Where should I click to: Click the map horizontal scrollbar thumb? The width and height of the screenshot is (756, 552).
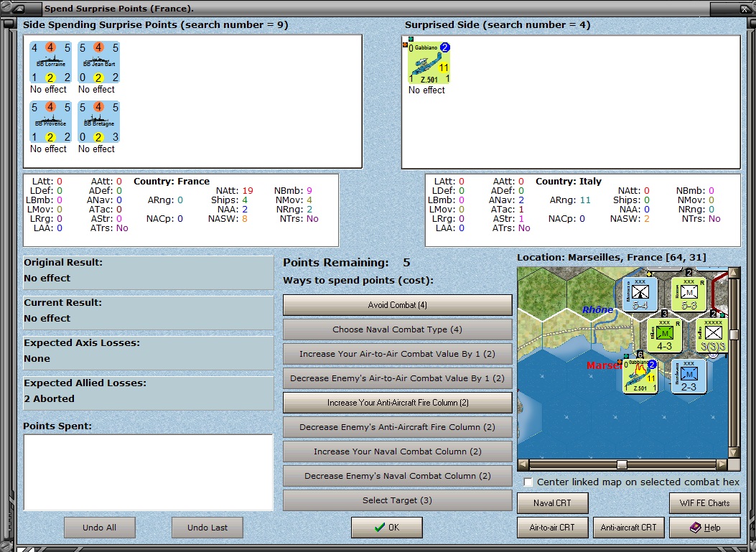tap(622, 464)
